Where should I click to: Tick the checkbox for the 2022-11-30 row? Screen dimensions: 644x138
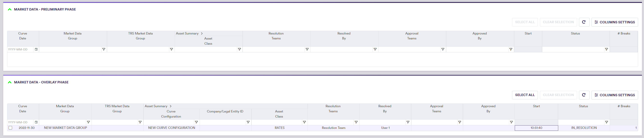[11, 128]
